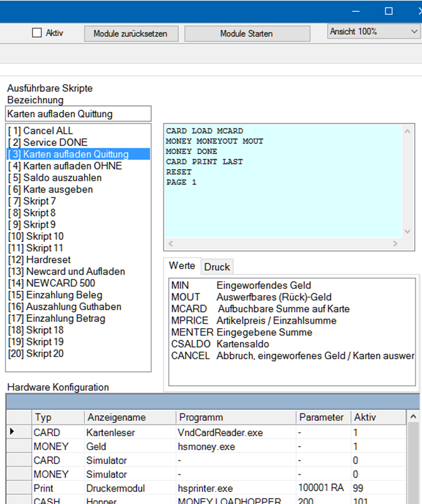Select script [16] Auszahlung Guthaben

79,307
